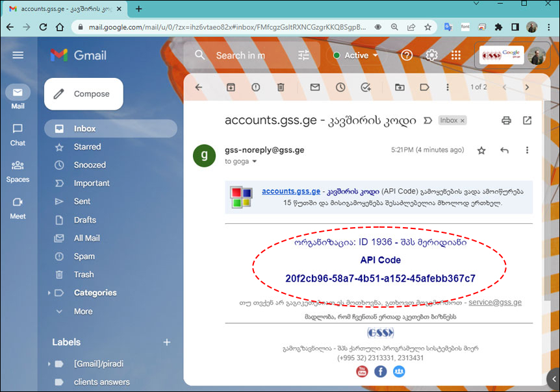Apply a label to this email
560x392 pixels.
424,87
